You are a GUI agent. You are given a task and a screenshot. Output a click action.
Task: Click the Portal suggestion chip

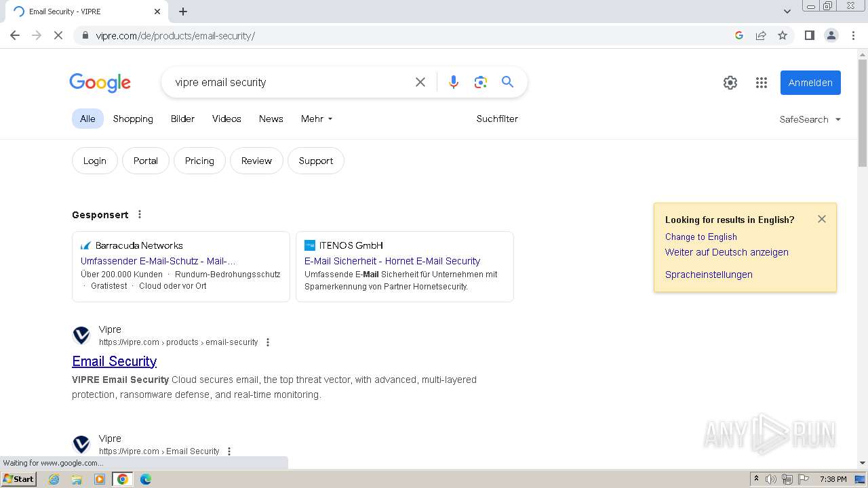[x=146, y=161]
